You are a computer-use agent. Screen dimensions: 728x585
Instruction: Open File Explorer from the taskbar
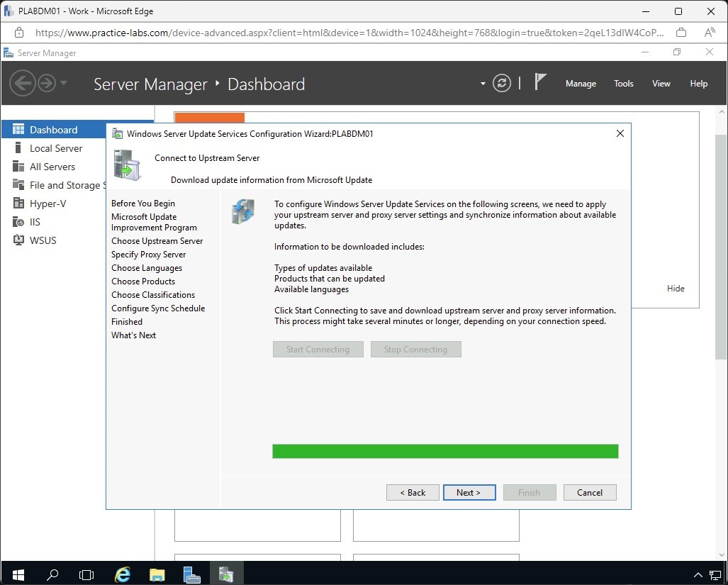(157, 574)
